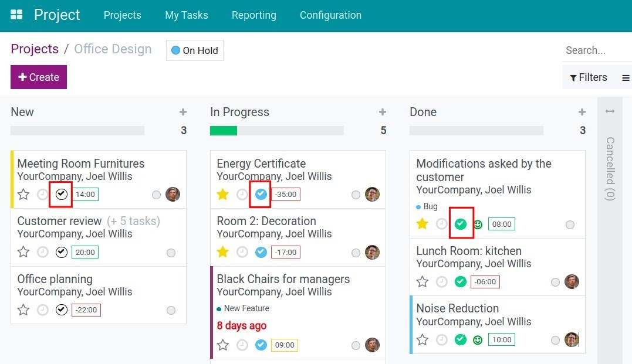The image size is (632, 364).
Task: Click clock activity icon on Energy Certificate
Action: pyautogui.click(x=242, y=195)
